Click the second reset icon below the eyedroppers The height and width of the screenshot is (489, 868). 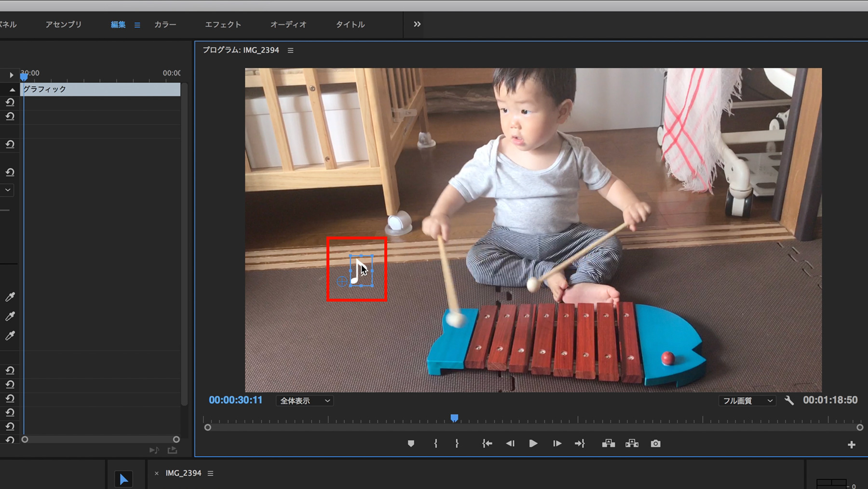click(10, 384)
